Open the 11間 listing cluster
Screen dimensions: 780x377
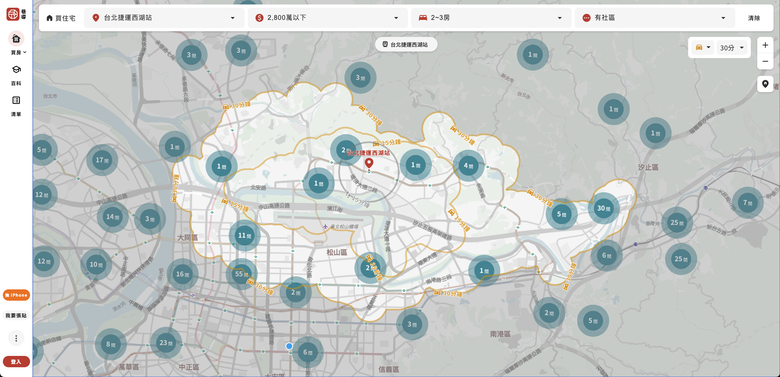(x=244, y=235)
